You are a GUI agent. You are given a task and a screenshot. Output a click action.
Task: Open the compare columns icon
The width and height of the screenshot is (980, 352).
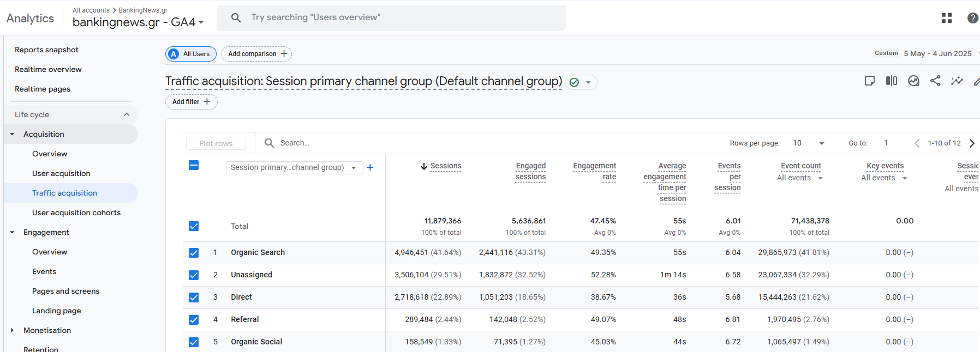tap(892, 81)
